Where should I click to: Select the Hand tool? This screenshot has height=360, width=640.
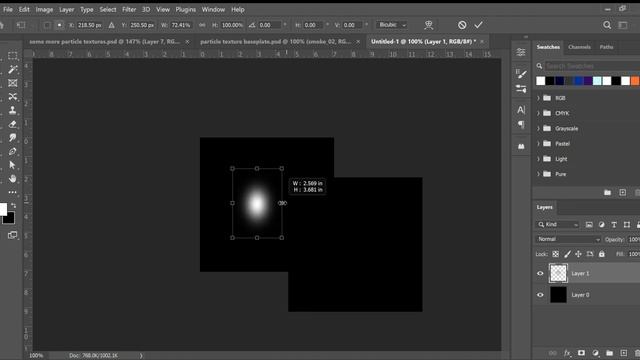click(x=13, y=178)
